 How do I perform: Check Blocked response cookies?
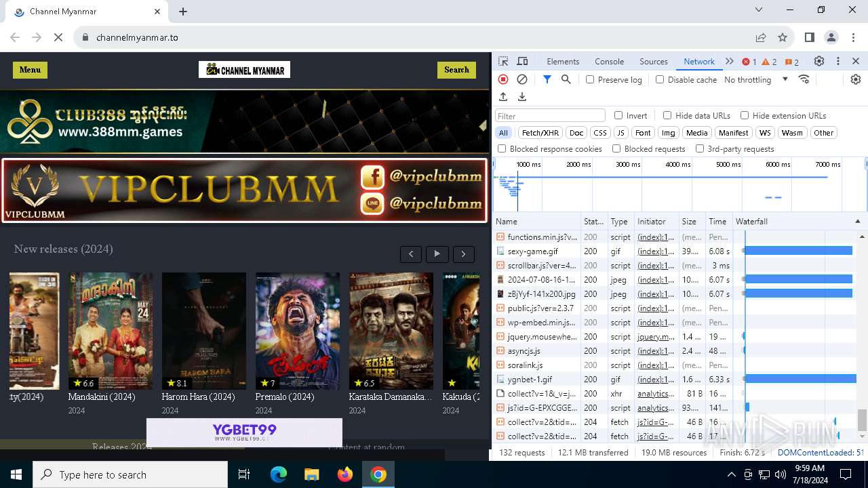click(x=502, y=148)
